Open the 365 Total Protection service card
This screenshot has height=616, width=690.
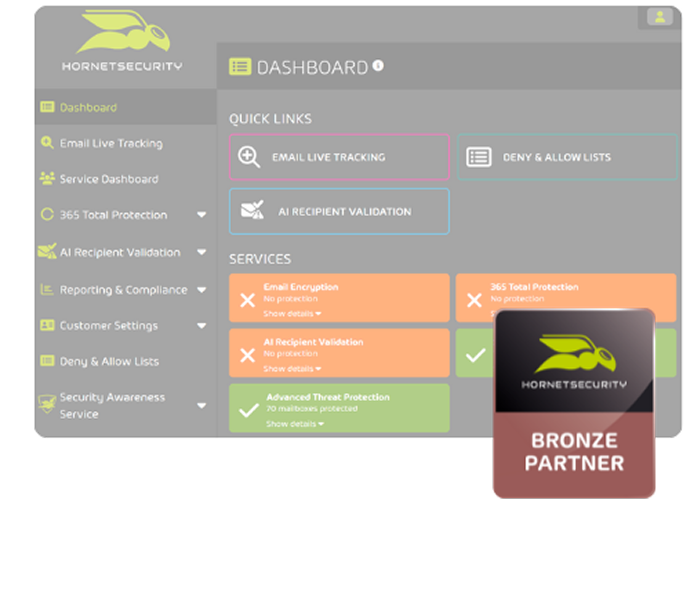pyautogui.click(x=566, y=298)
